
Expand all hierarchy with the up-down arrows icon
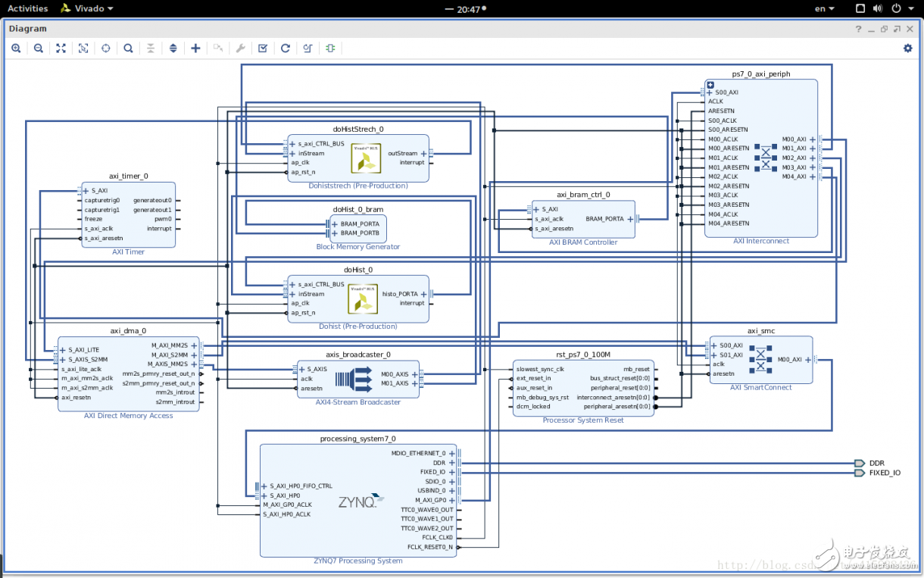pos(173,48)
